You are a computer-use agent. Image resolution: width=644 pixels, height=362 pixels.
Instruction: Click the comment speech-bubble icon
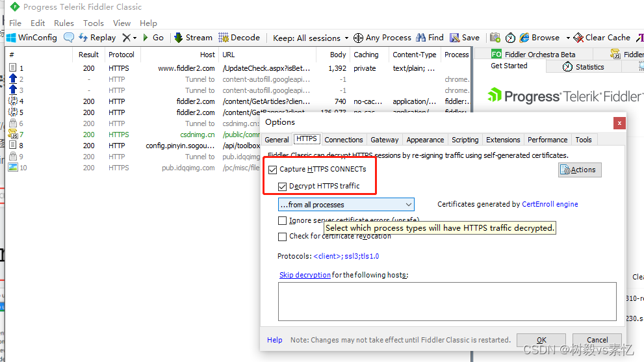click(69, 38)
